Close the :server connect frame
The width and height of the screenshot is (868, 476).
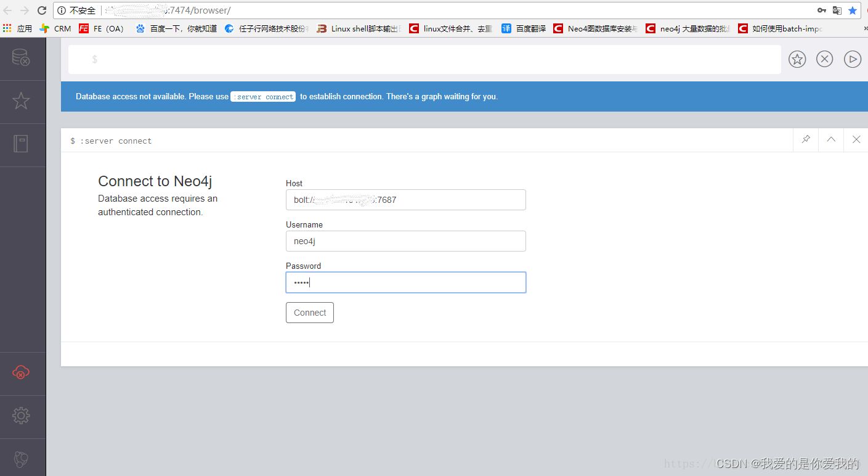(x=856, y=140)
